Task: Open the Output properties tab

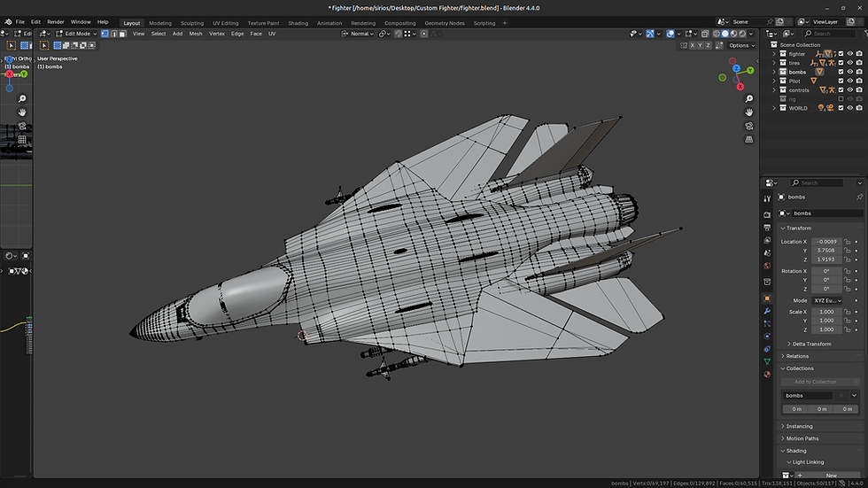Action: [767, 228]
